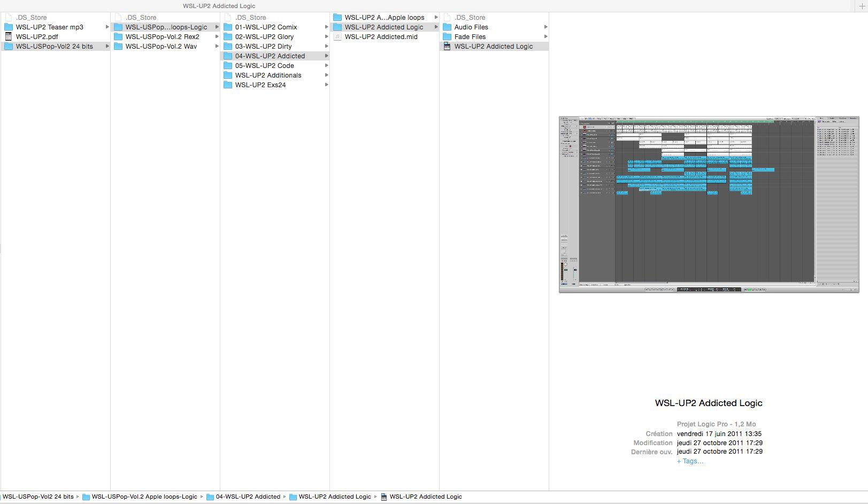Click the WSL-UP2 Addicted Logic folder icon in the fourth column
Viewport: 868px width, 504px height.
coord(337,27)
